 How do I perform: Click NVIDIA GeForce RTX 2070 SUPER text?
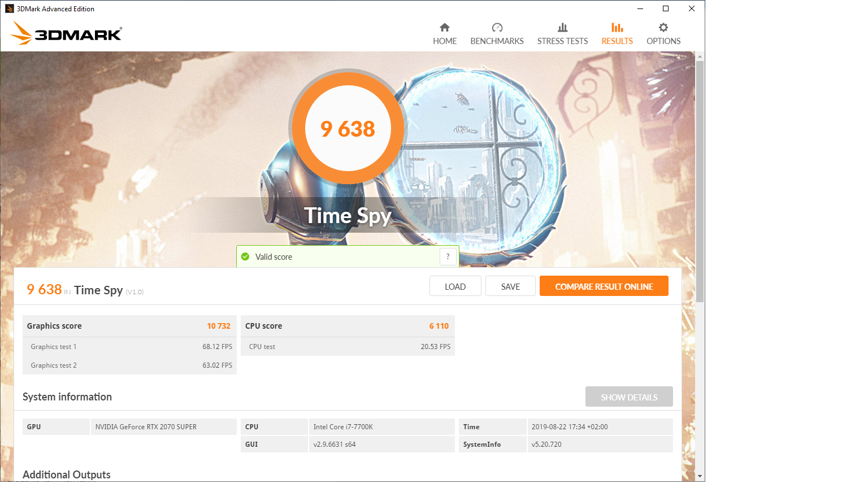click(146, 427)
